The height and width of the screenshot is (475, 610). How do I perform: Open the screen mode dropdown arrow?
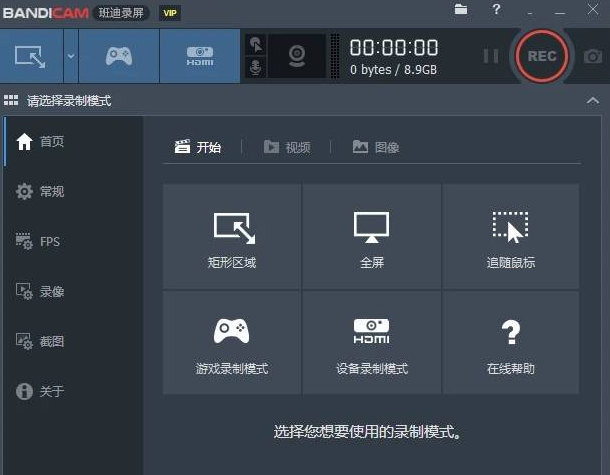click(71, 56)
